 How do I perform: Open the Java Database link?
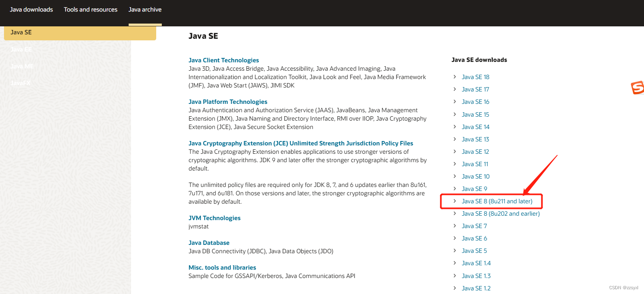tap(209, 243)
